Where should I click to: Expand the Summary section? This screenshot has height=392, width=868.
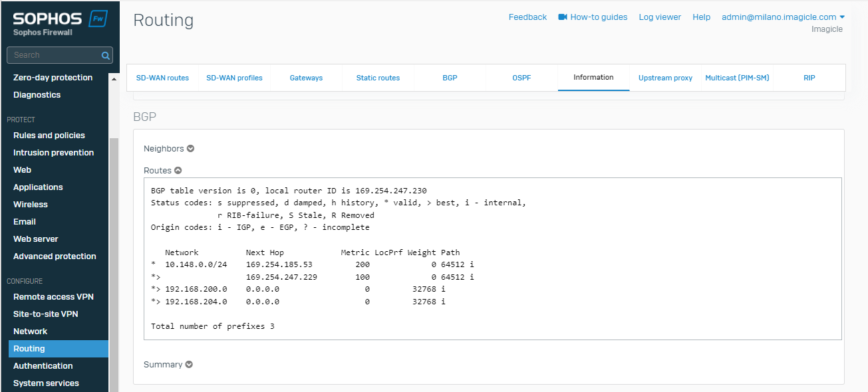pos(189,365)
